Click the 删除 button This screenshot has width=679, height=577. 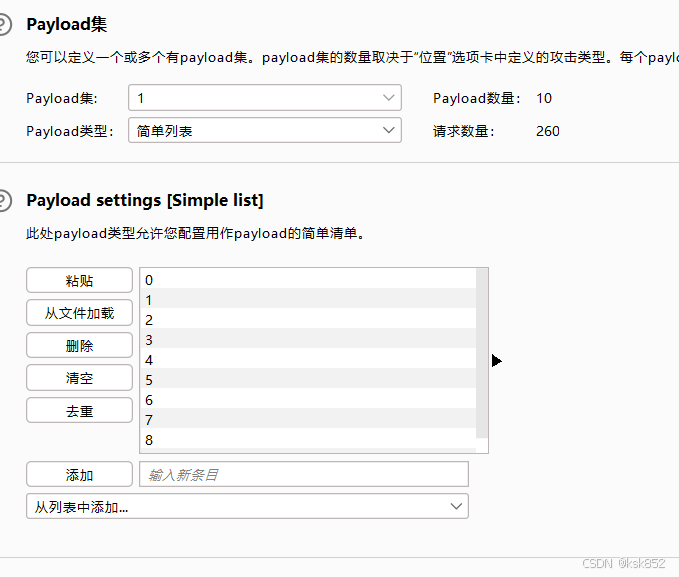click(79, 345)
